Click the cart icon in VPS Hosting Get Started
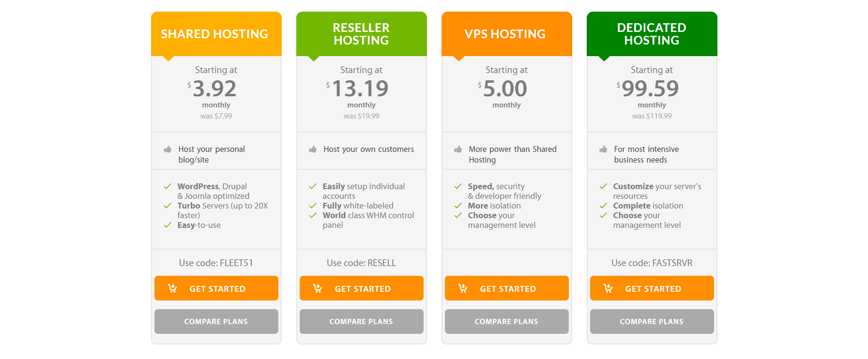The height and width of the screenshot is (359, 868). [x=462, y=288]
